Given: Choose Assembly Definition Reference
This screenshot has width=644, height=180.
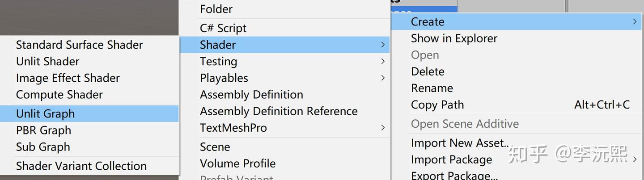Looking at the screenshot, I should click(278, 111).
